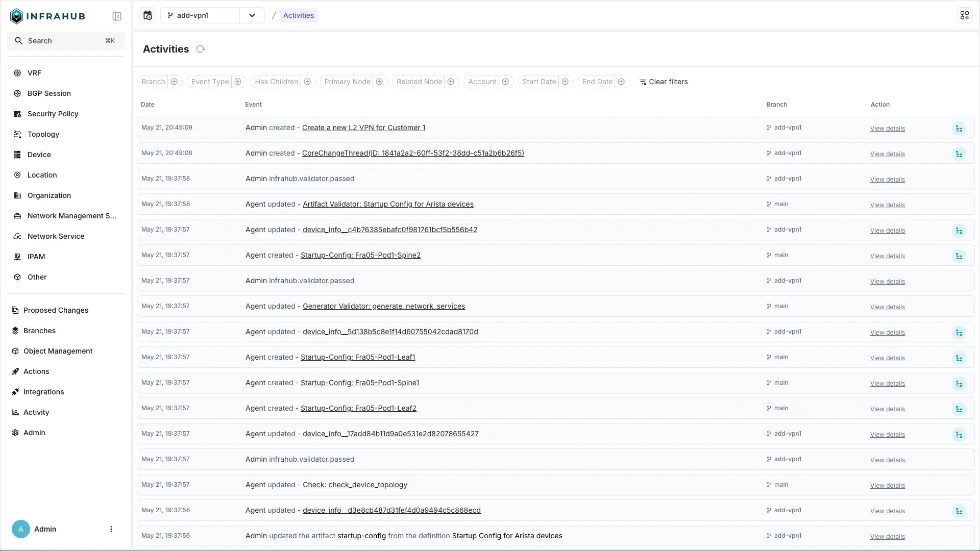Open the CoreChangeThread ID link
980x551 pixels.
tap(413, 153)
